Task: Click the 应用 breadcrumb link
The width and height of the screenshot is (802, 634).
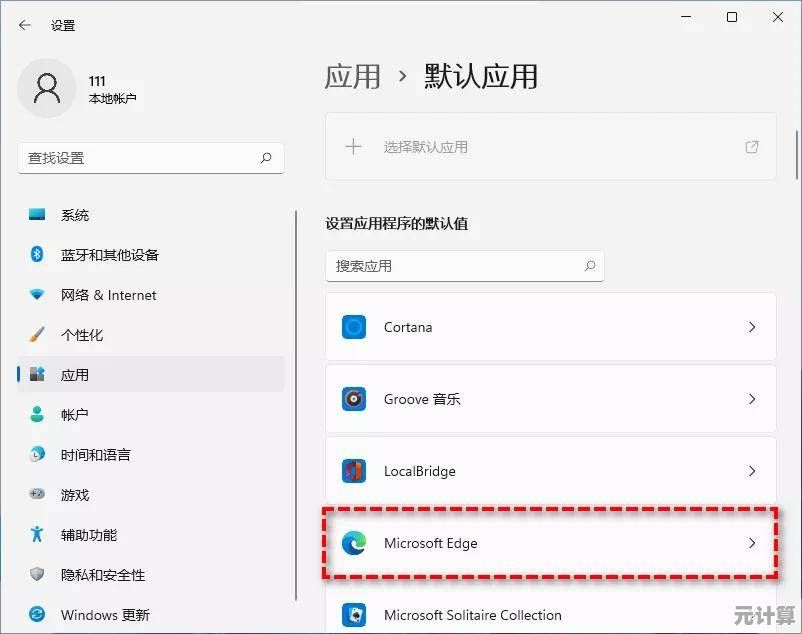Action: (x=352, y=76)
